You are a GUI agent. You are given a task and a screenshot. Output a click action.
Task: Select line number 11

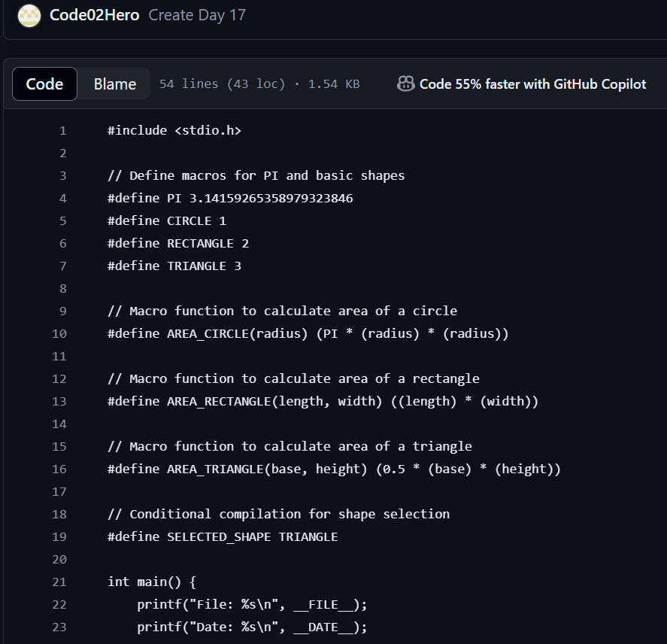pyautogui.click(x=59, y=356)
